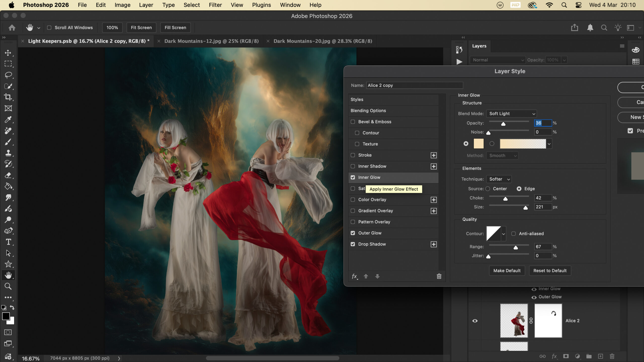This screenshot has height=362, width=644.
Task: Select the Zoom tool in toolbar
Action: [8, 286]
